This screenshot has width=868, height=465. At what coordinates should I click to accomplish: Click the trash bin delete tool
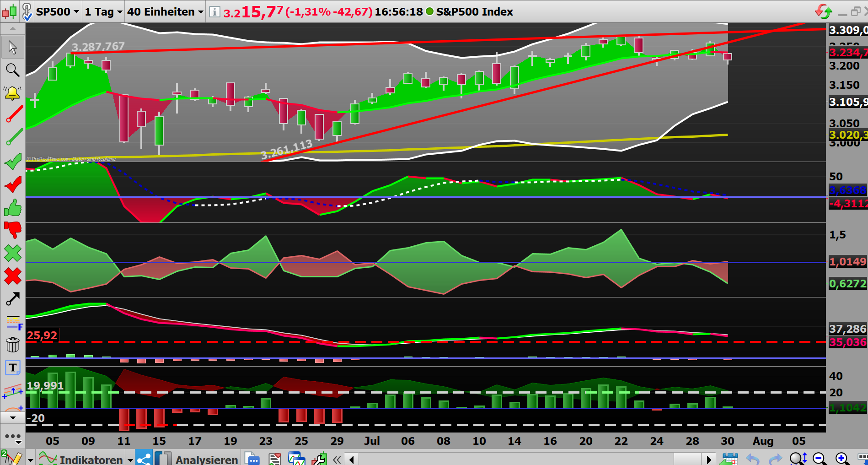pyautogui.click(x=13, y=344)
